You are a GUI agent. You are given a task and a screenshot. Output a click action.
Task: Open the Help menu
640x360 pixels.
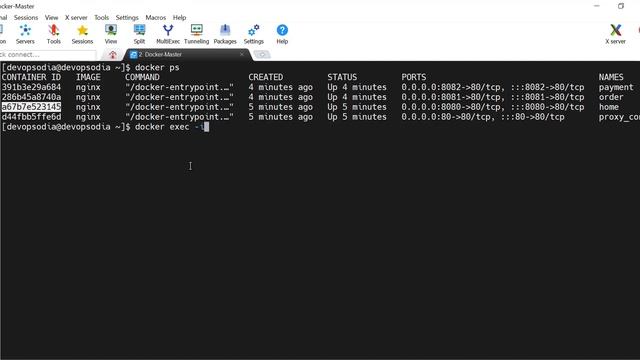(x=179, y=18)
